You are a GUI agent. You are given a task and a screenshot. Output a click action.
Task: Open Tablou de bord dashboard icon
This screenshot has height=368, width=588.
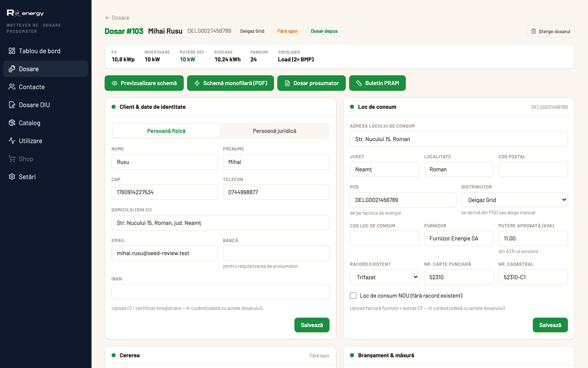click(12, 51)
